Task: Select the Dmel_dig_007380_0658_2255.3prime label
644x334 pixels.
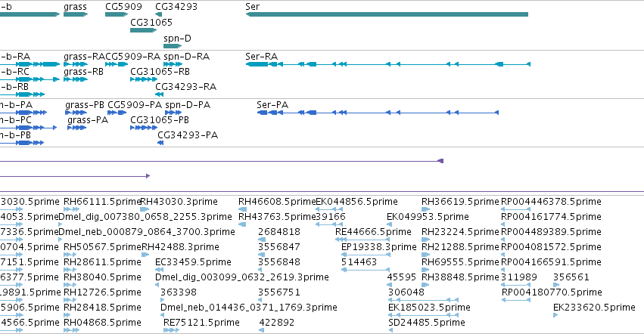Action: 145,216
